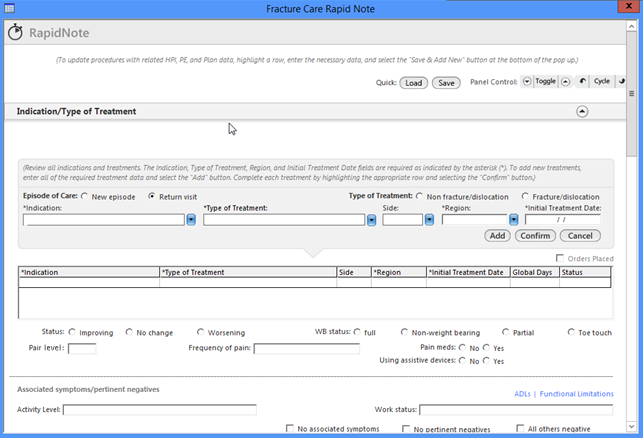Select No change status radio button
This screenshot has width=643, height=438.
[x=129, y=332]
